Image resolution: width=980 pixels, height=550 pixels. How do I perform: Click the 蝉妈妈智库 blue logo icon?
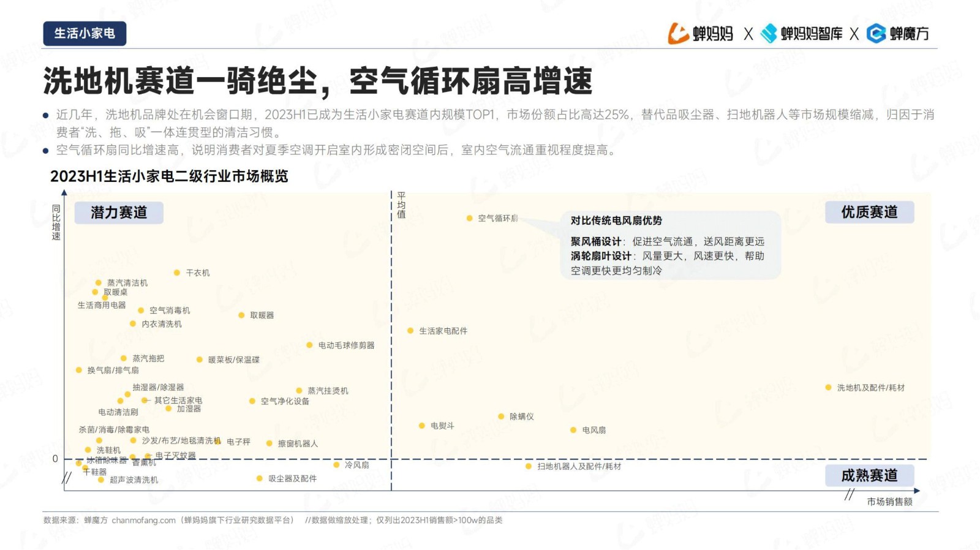768,34
